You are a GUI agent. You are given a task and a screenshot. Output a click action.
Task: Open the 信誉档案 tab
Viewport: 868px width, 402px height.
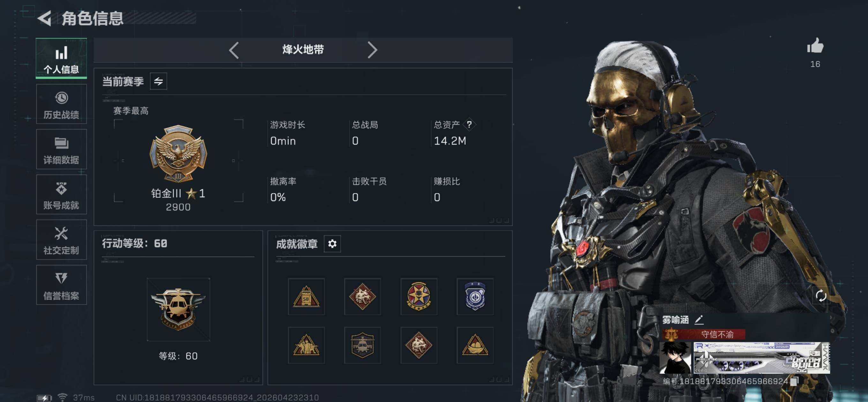point(61,285)
